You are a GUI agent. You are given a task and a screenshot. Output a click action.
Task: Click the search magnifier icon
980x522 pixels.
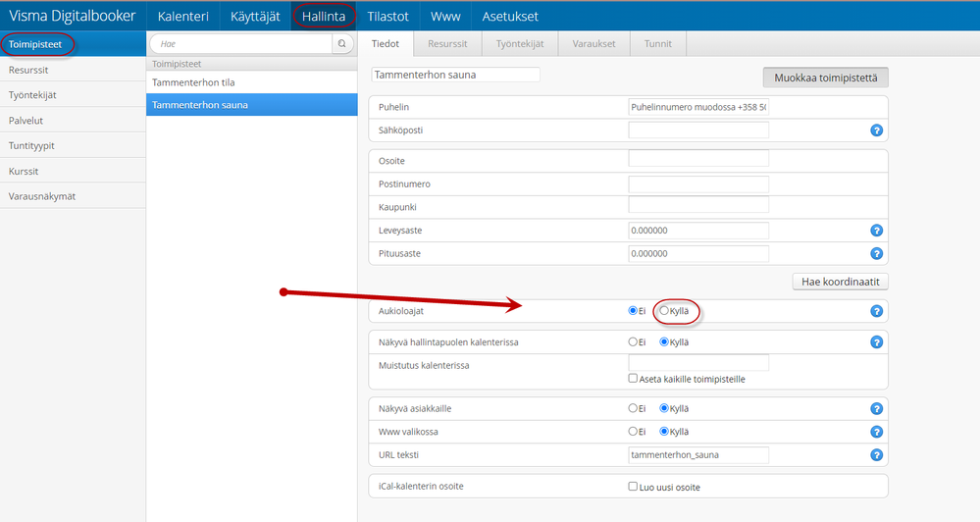[342, 44]
